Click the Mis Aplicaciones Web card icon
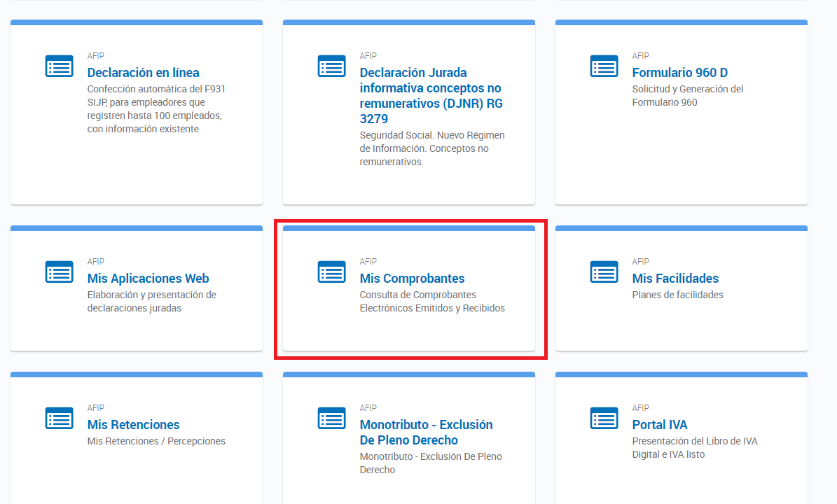The image size is (837, 504). (60, 272)
